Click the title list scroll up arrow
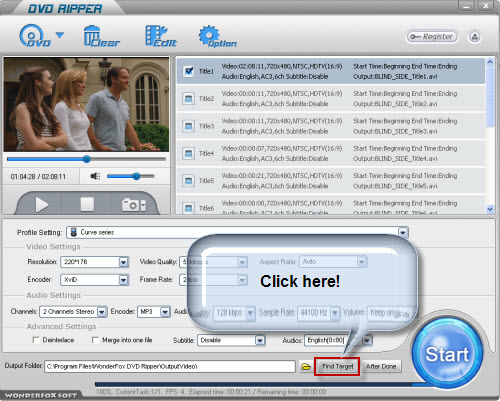 490,62
